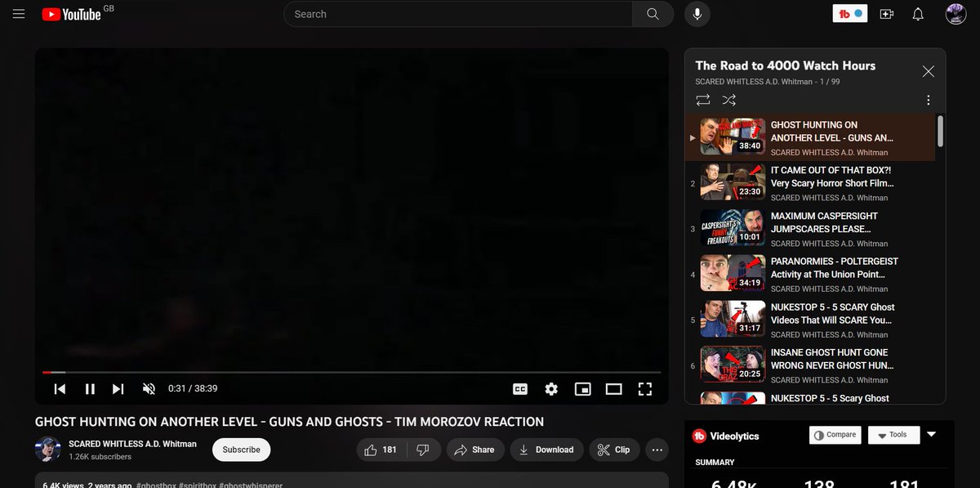Click the Videolytics Compare button
Viewport: 980px width, 488px height.
coord(835,435)
